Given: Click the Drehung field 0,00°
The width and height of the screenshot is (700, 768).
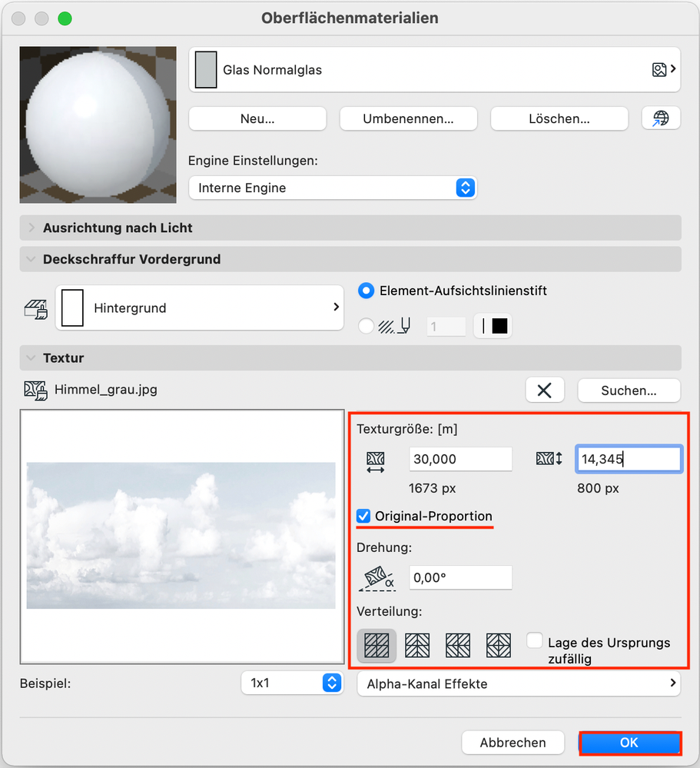Looking at the screenshot, I should coord(460,577).
